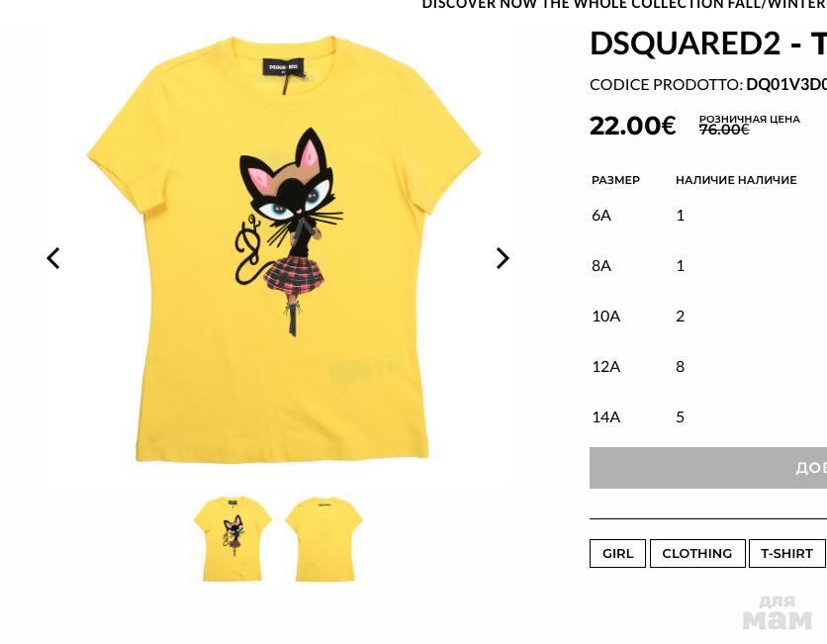
Task: Go to previous product image arrow
Action: tap(53, 258)
